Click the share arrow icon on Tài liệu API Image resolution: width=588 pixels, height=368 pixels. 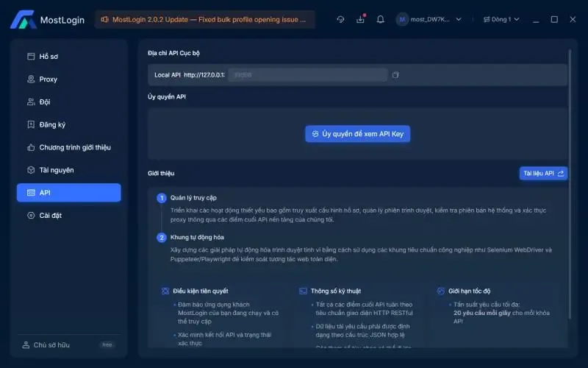[561, 174]
